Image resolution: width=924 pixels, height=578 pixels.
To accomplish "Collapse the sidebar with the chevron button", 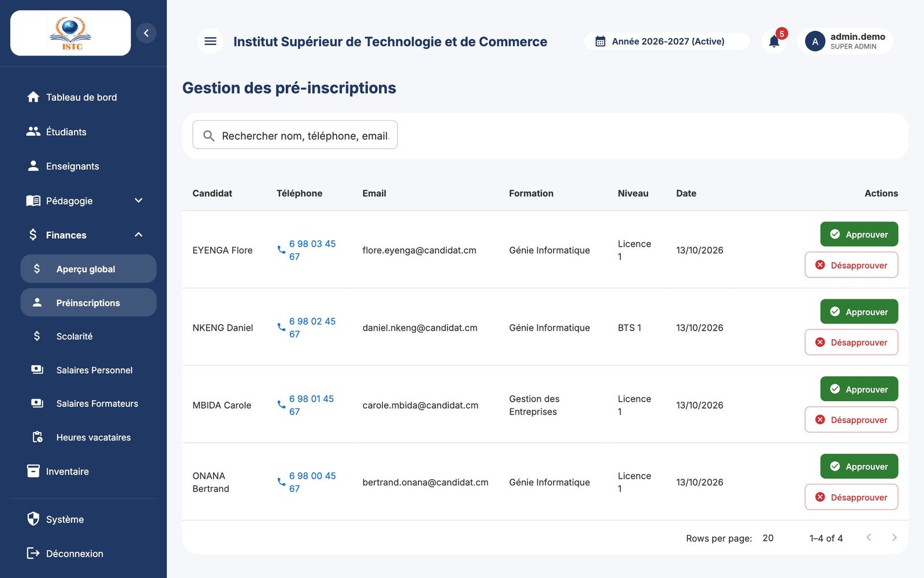I will click(x=146, y=33).
